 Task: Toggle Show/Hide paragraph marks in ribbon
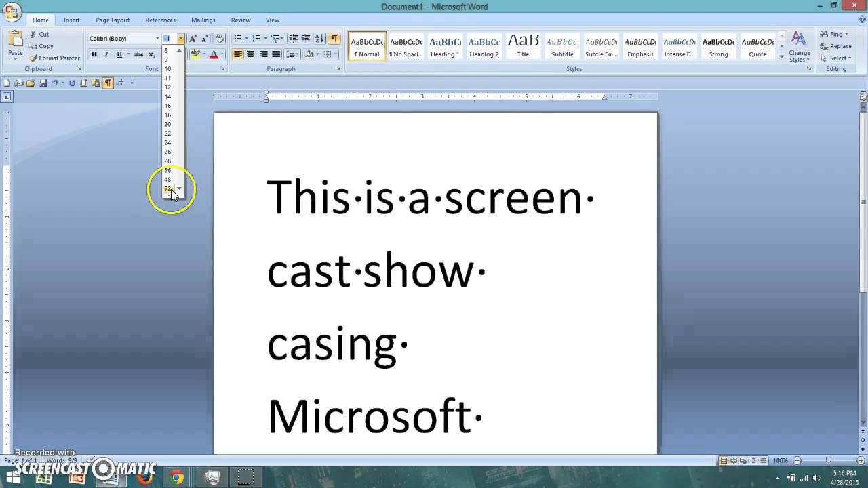[x=334, y=39]
